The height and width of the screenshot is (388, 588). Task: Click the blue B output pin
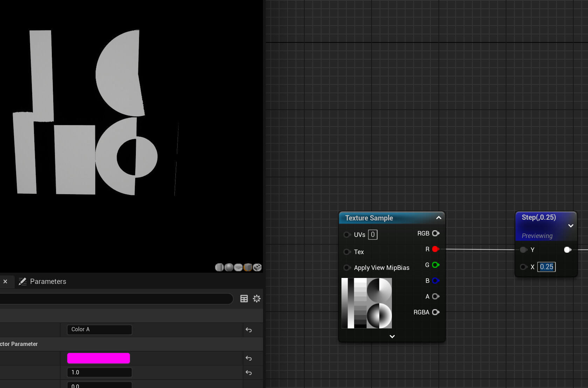click(x=436, y=281)
